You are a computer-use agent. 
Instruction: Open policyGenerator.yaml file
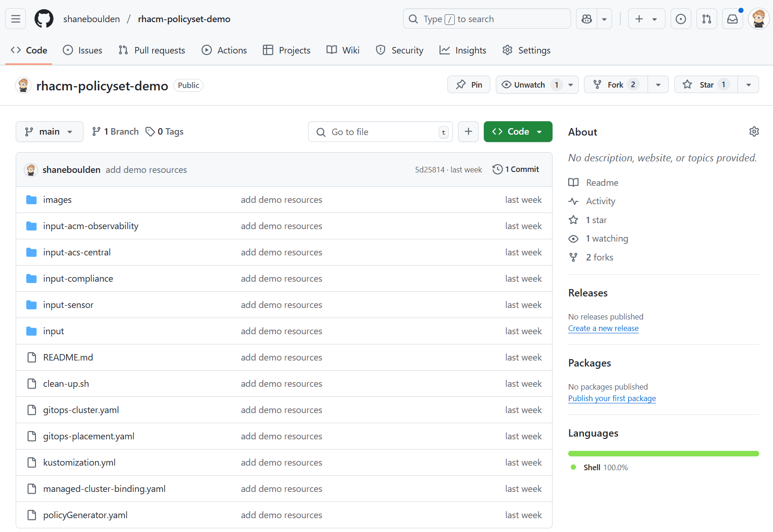coord(85,515)
